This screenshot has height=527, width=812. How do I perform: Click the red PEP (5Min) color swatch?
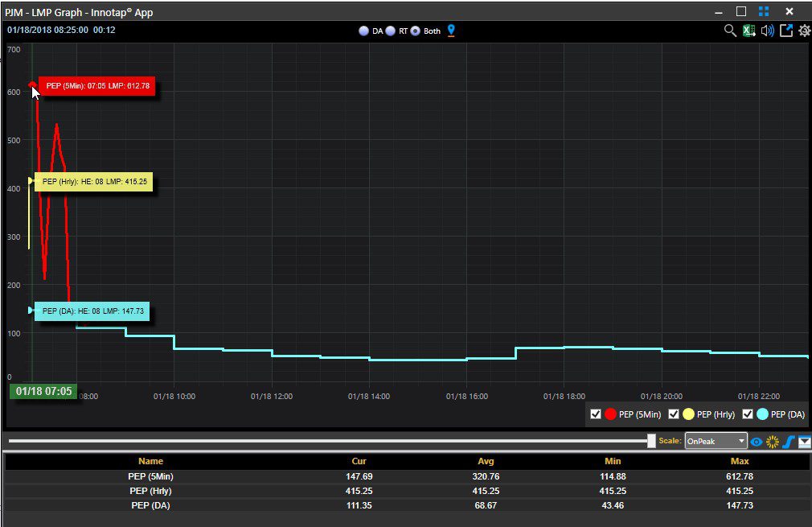click(610, 414)
